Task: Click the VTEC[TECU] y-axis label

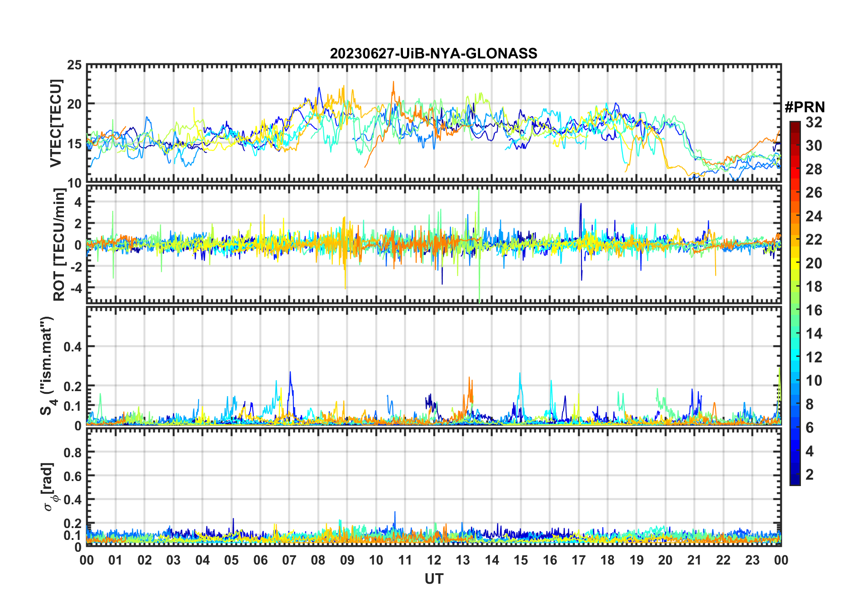Action: pyautogui.click(x=56, y=124)
